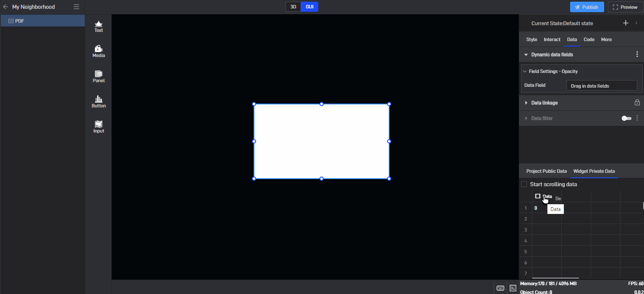Click the horizontal scrollbar under the data table

[555, 278]
